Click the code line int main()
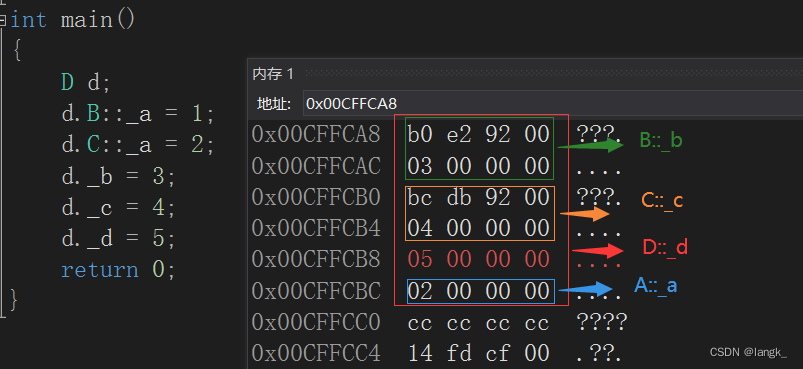The image size is (803, 369). tap(72, 21)
